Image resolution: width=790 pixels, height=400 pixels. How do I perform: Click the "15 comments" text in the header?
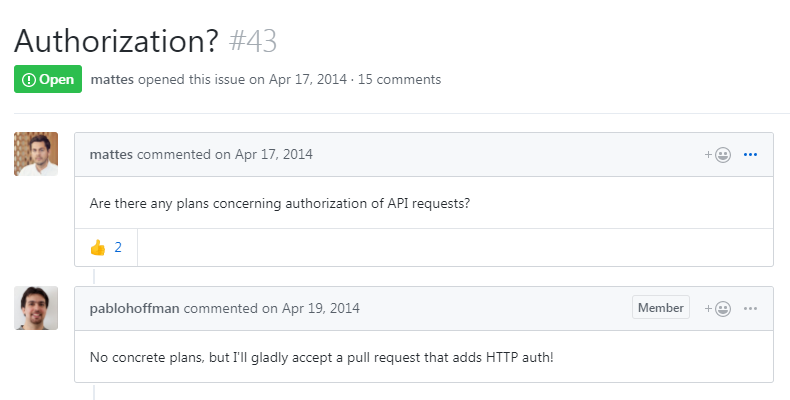click(x=400, y=79)
